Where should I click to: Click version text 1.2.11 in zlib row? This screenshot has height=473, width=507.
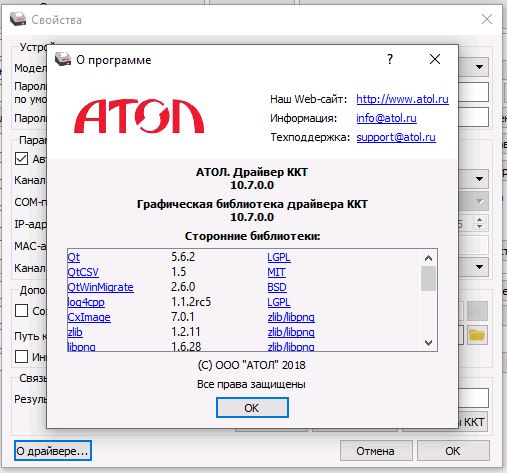(186, 332)
